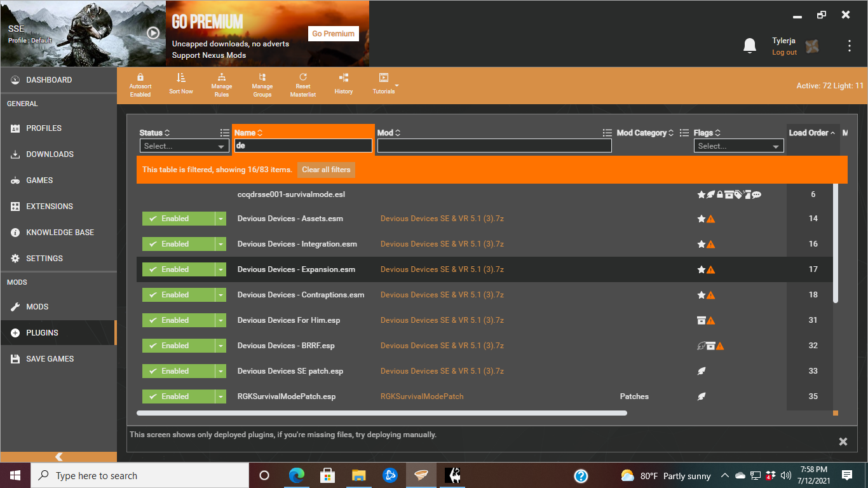
Task: Click RGKSurvivalModePatch mod link
Action: pyautogui.click(x=422, y=396)
